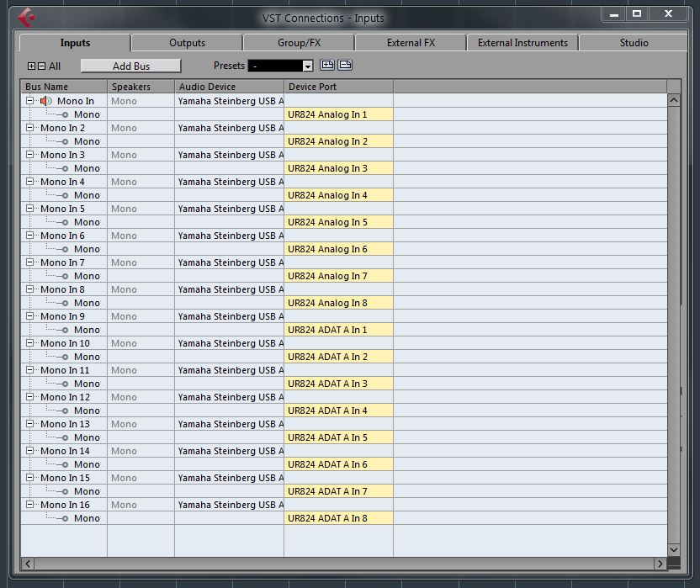Open the Group/FX tab
The height and width of the screenshot is (588, 700).
299,43
